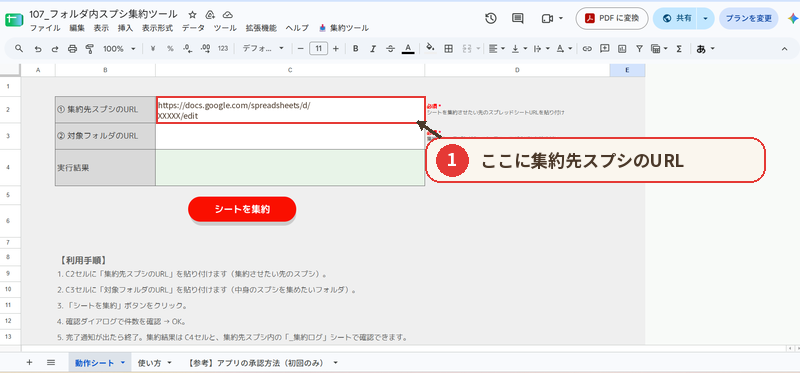Screen dimensions: 800x373
Task: Star this spreadsheet
Action: pyautogui.click(x=192, y=14)
